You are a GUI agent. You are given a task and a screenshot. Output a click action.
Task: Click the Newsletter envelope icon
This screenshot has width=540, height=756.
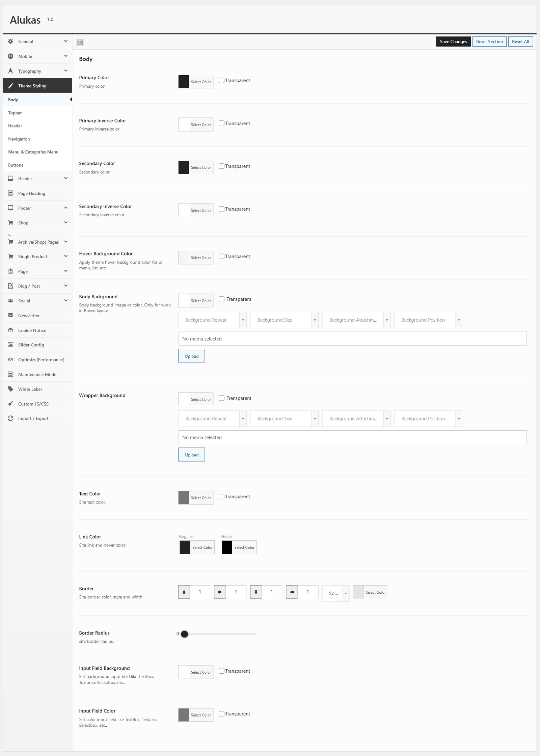click(10, 316)
